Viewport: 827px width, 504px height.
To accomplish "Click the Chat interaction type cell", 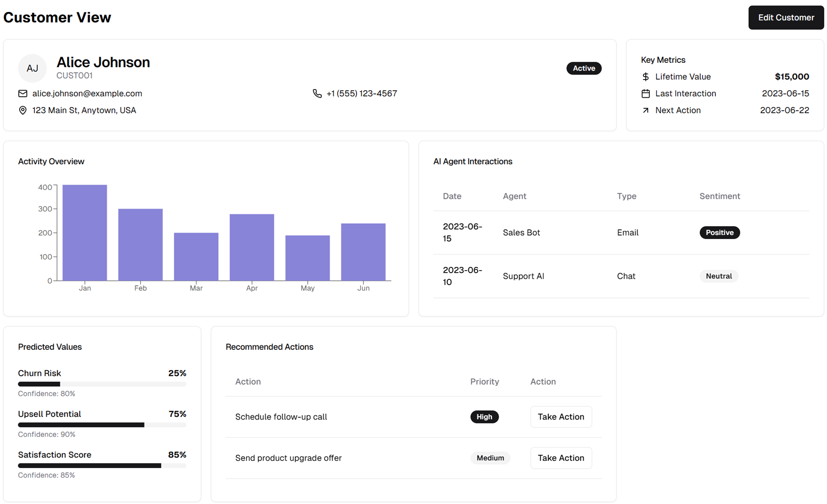I will point(626,276).
